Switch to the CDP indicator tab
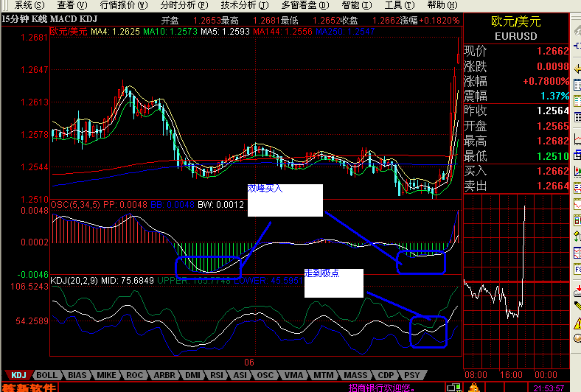 [x=386, y=375]
